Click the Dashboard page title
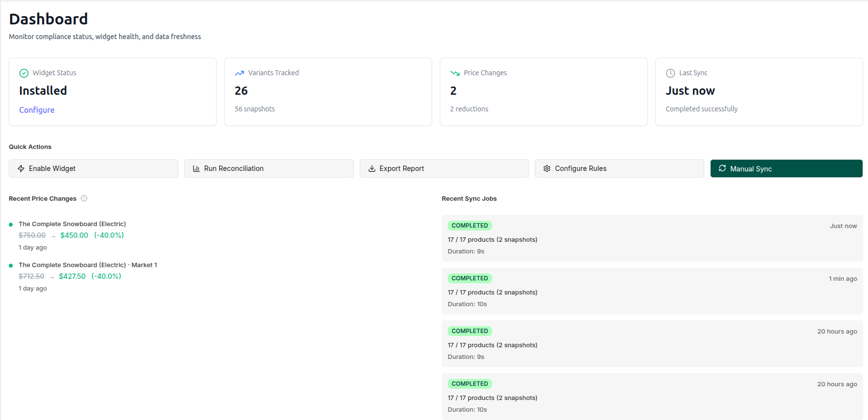Screen dimensions: 868x420 (48, 19)
